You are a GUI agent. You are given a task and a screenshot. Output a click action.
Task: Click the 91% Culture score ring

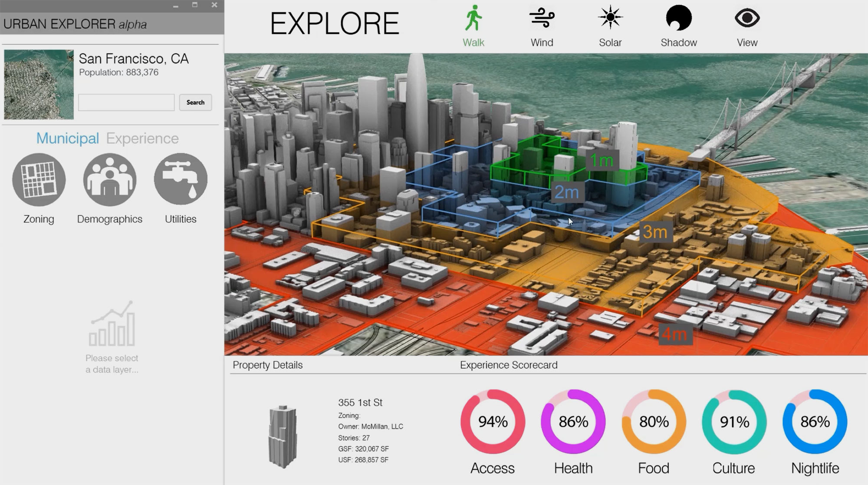click(734, 422)
